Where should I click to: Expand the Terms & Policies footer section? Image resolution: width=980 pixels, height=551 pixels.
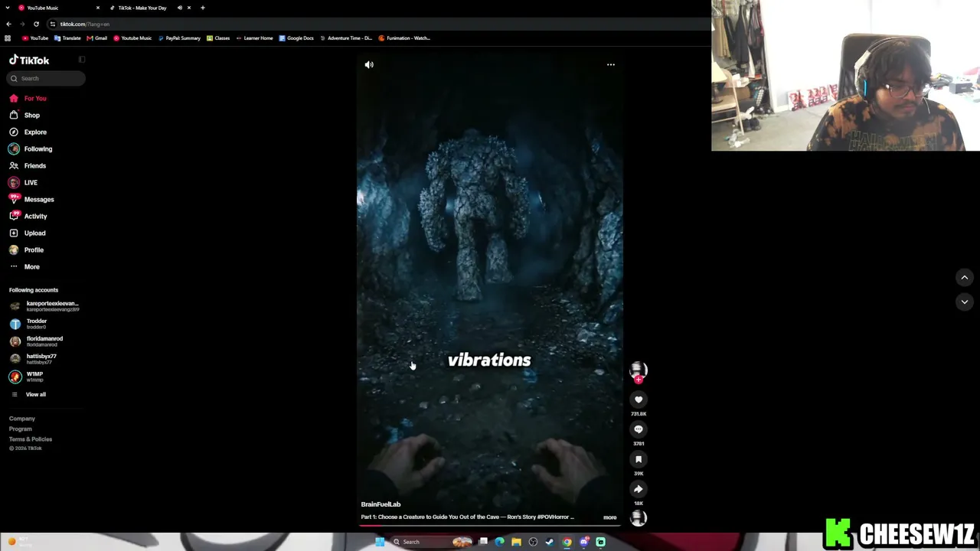click(31, 439)
